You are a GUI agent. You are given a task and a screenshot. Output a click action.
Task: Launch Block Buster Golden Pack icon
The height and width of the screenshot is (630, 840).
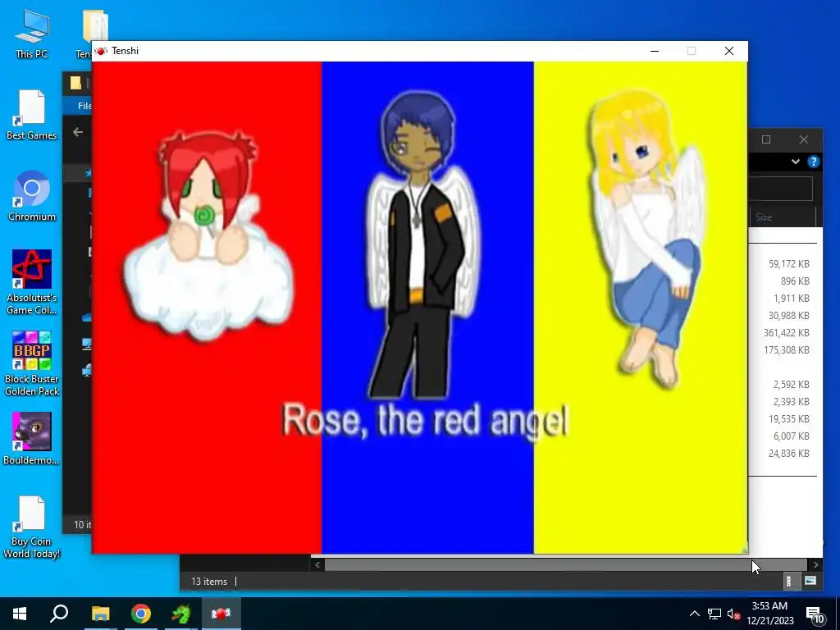pyautogui.click(x=32, y=363)
